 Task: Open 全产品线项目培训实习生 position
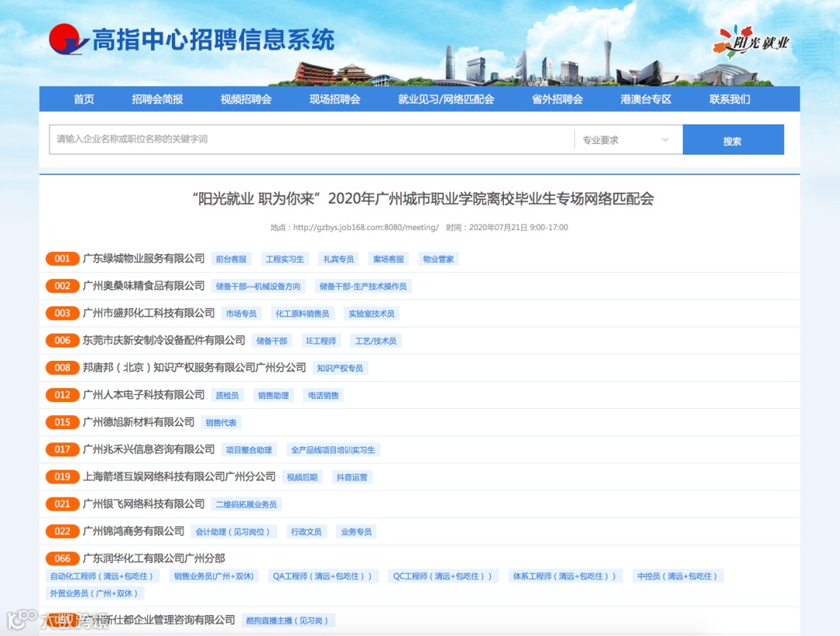(x=333, y=450)
